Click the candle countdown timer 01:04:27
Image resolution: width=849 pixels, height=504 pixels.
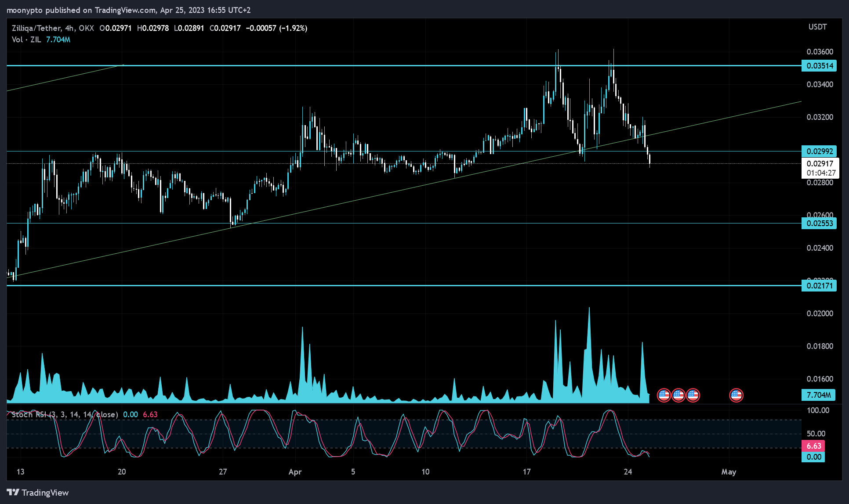tap(821, 173)
